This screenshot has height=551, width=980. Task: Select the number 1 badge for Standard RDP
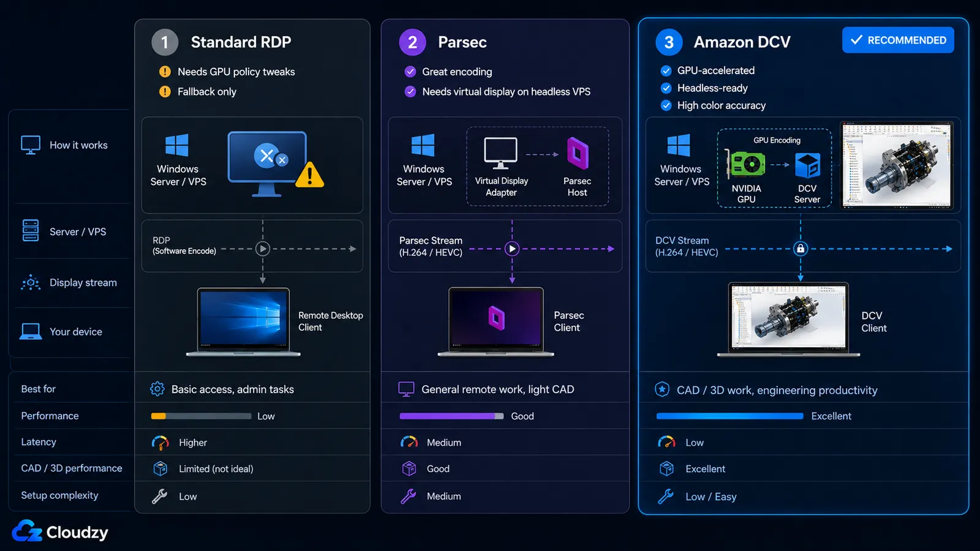pos(165,42)
